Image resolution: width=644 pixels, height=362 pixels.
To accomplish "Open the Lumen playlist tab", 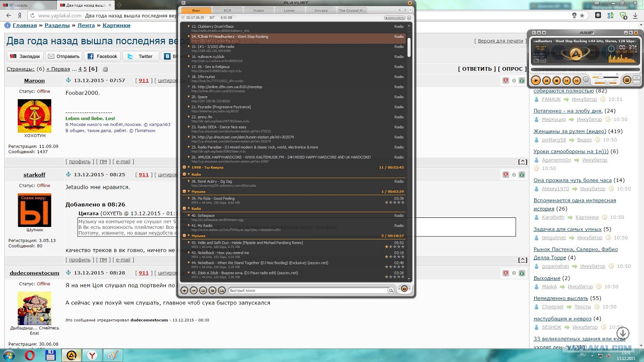I will coord(289,11).
